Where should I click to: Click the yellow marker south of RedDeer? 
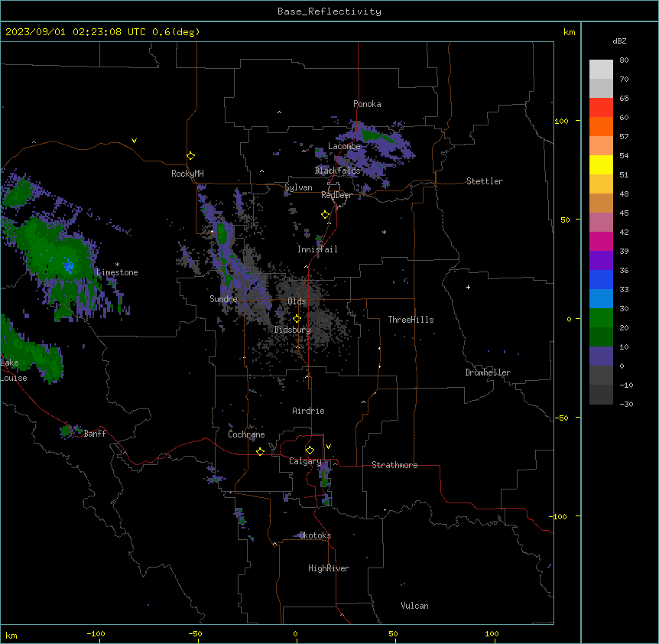(325, 215)
